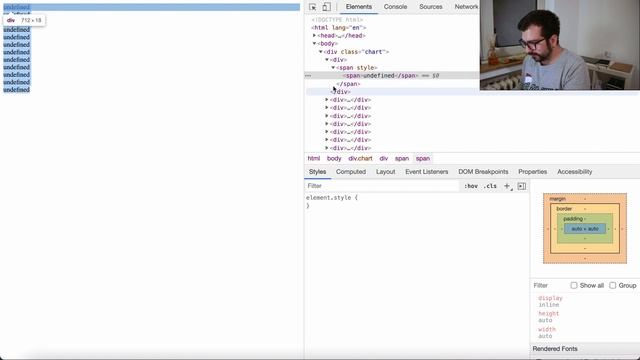This screenshot has height=360, width=640.
Task: Collapse the div class chart node
Action: [321, 51]
